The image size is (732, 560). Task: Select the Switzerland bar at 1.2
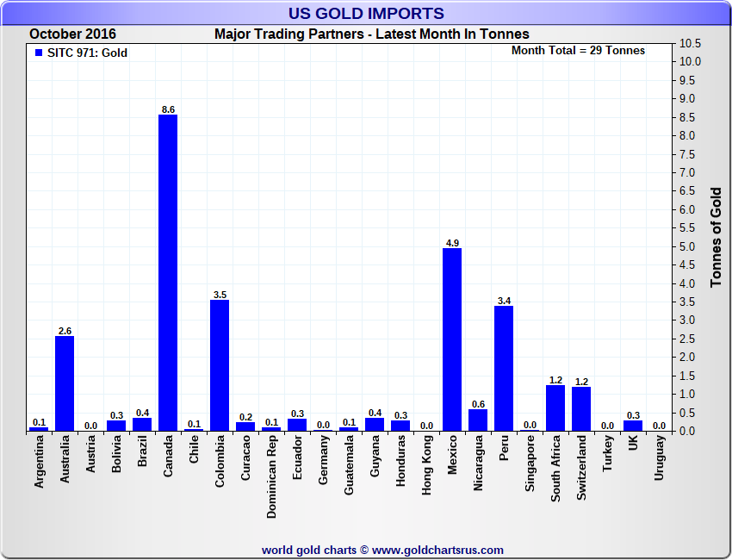[581, 408]
